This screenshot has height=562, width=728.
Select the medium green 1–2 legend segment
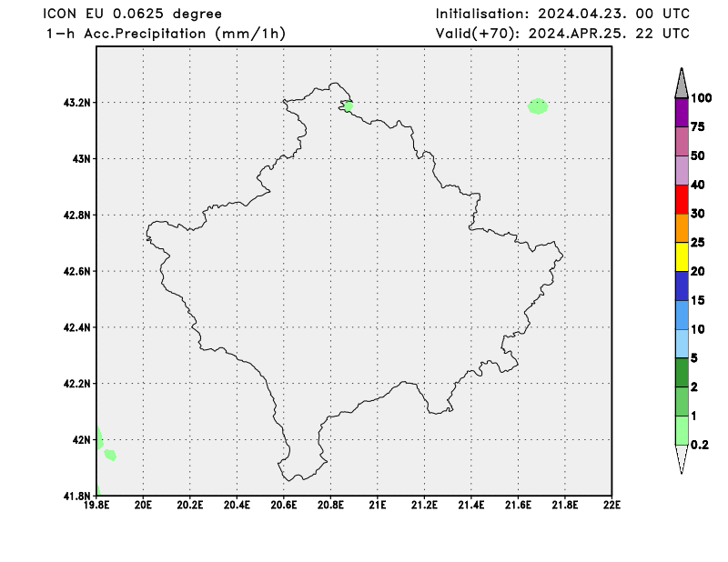click(682, 401)
